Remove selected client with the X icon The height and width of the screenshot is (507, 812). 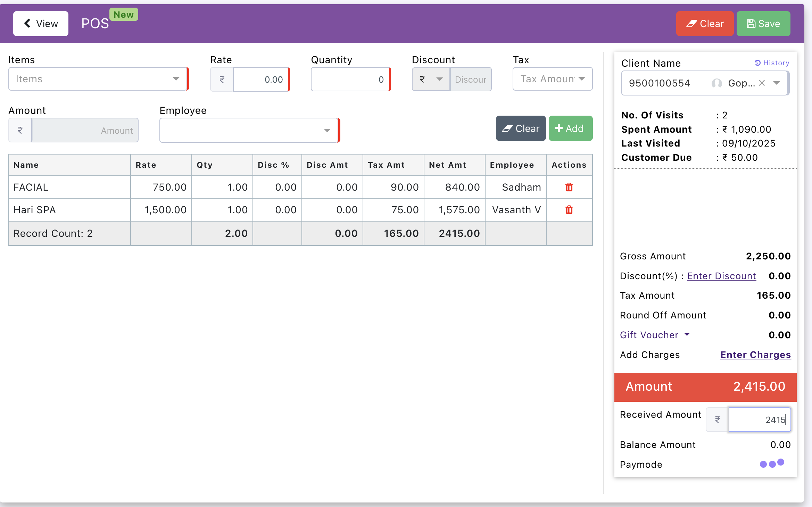[762, 83]
